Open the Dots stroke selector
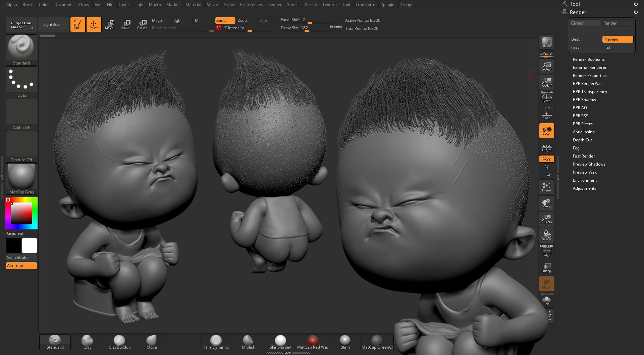 tap(21, 82)
